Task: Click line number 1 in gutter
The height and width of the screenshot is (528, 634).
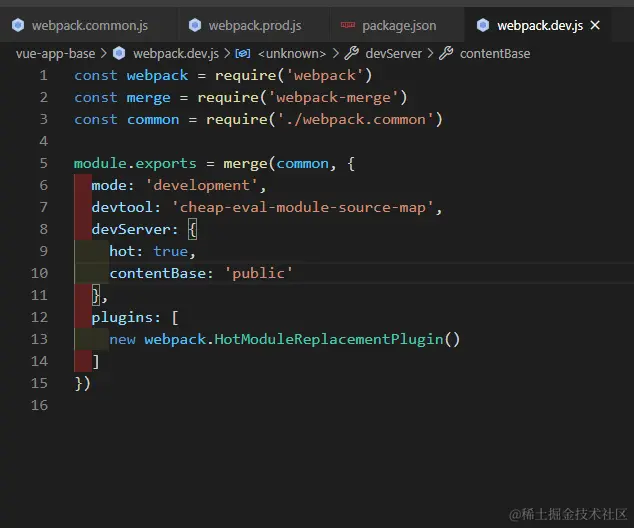Action: [44, 76]
